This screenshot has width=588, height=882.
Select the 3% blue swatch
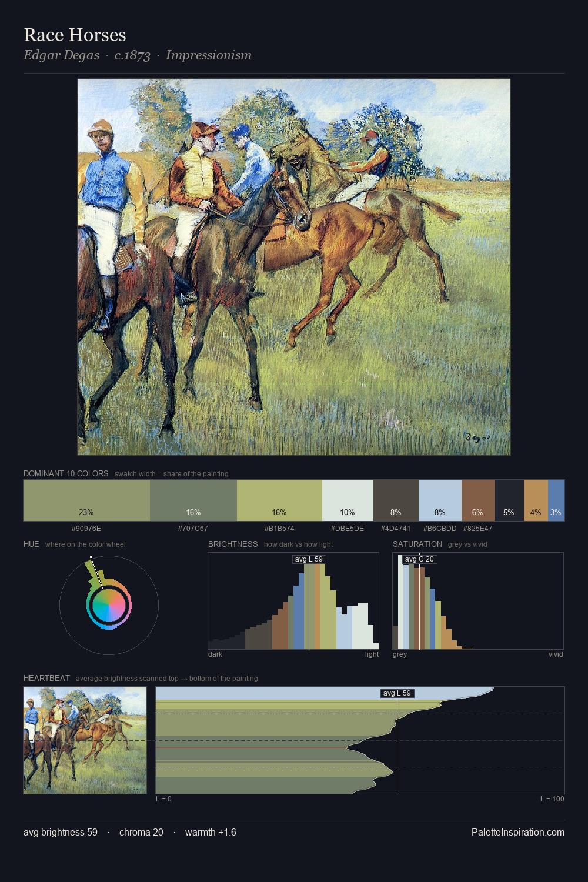click(556, 500)
